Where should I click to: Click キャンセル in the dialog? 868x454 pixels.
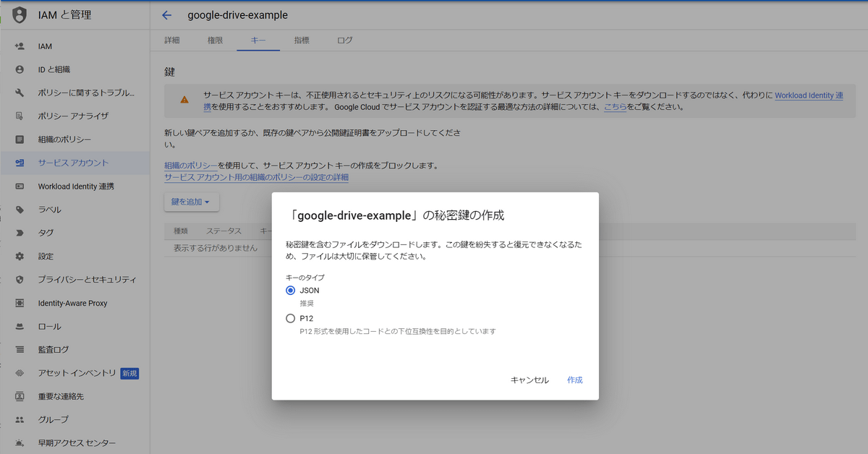(x=529, y=380)
